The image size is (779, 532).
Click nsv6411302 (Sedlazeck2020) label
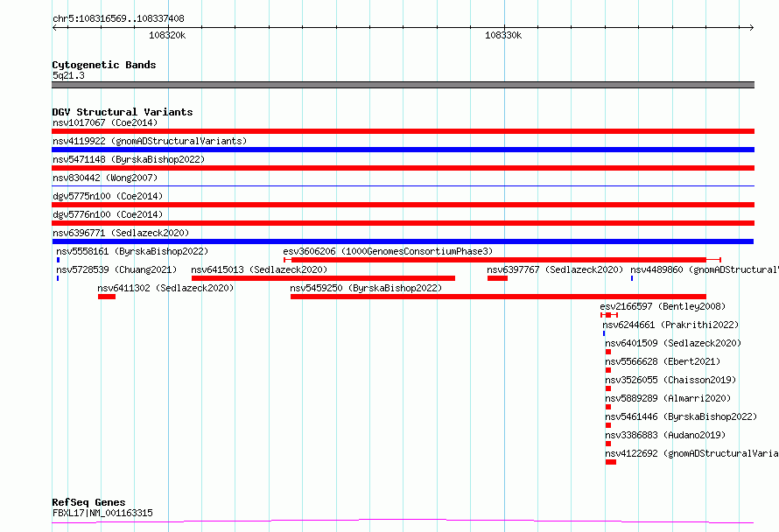(x=165, y=288)
